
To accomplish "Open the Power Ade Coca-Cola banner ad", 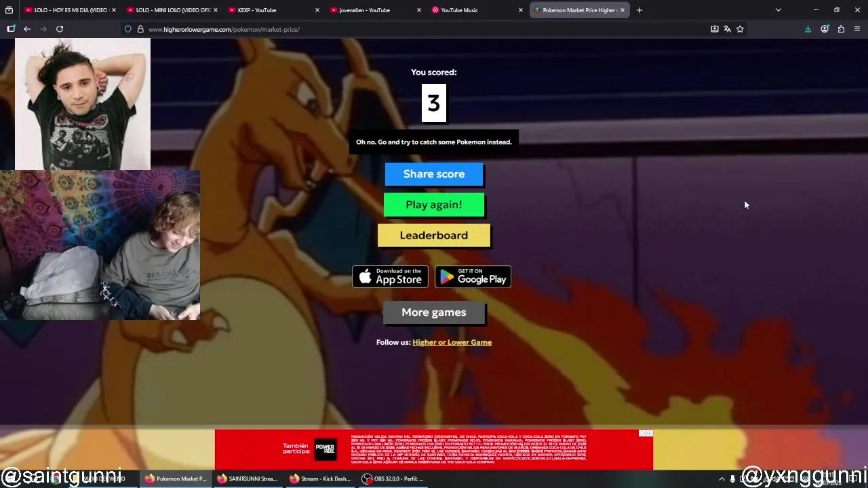I will [x=434, y=449].
